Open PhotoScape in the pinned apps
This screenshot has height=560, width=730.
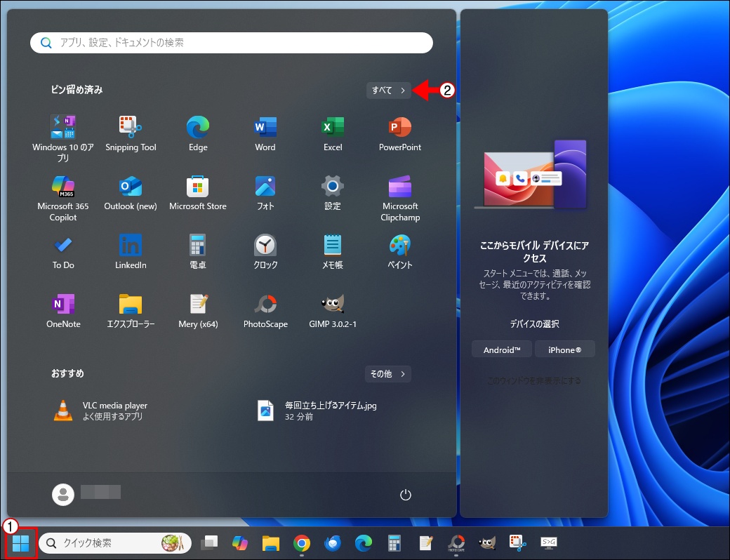tap(265, 310)
